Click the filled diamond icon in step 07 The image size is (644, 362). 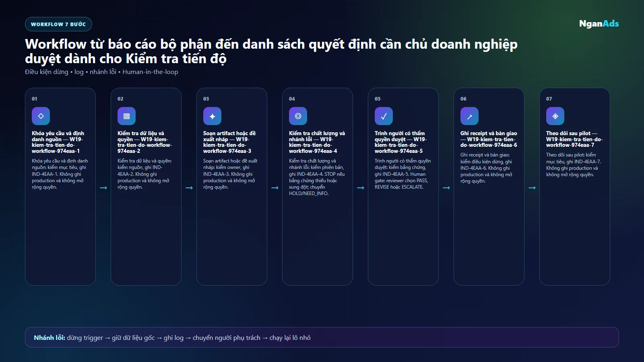[555, 116]
